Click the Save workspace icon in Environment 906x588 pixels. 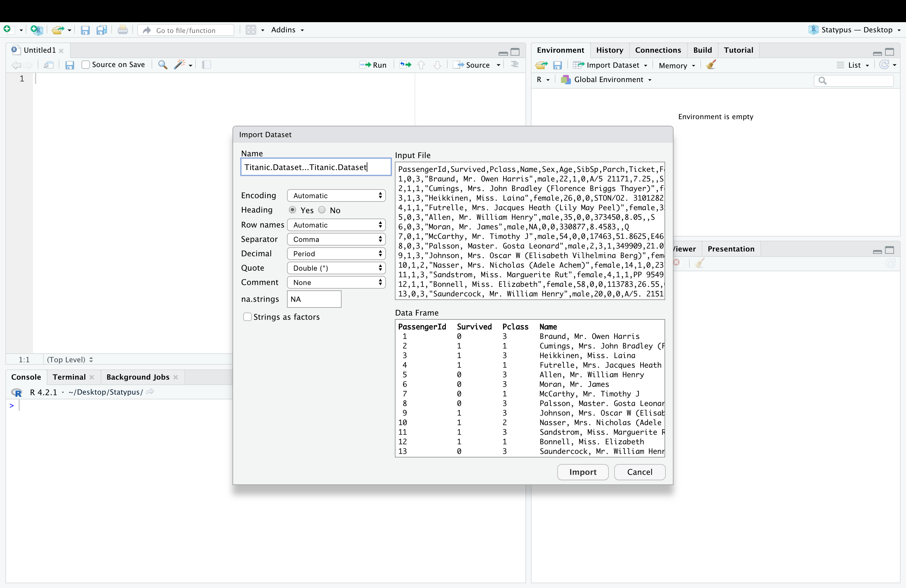[557, 66]
